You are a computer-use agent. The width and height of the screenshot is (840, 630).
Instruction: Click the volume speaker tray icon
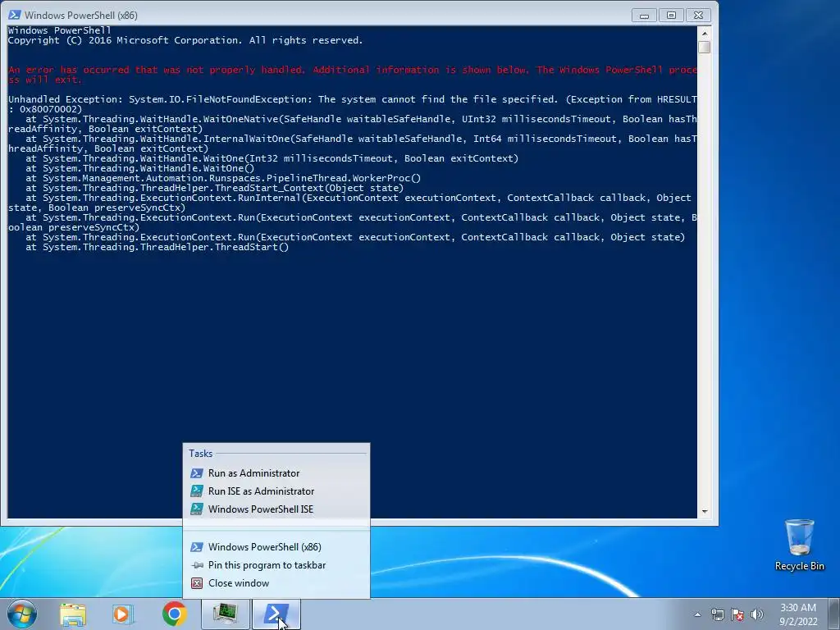click(x=756, y=614)
